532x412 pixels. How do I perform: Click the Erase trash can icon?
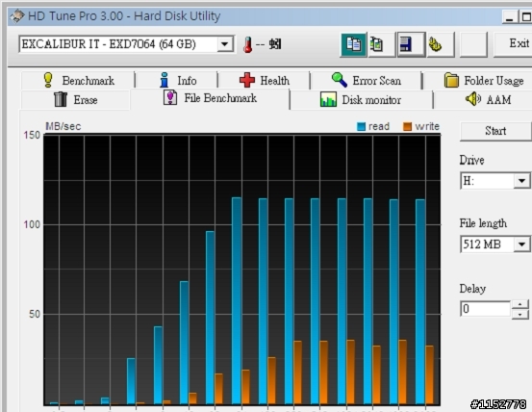coord(61,99)
